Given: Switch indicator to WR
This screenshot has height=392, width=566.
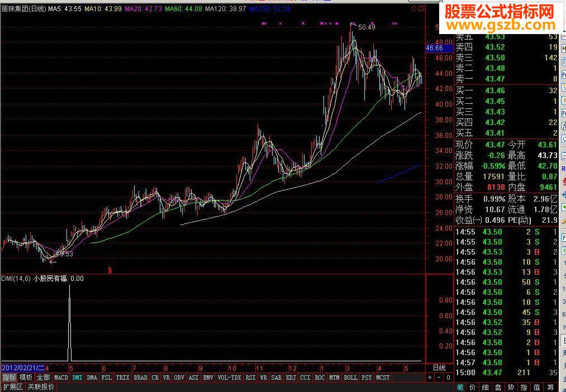Looking at the screenshot, I should [x=264, y=377].
